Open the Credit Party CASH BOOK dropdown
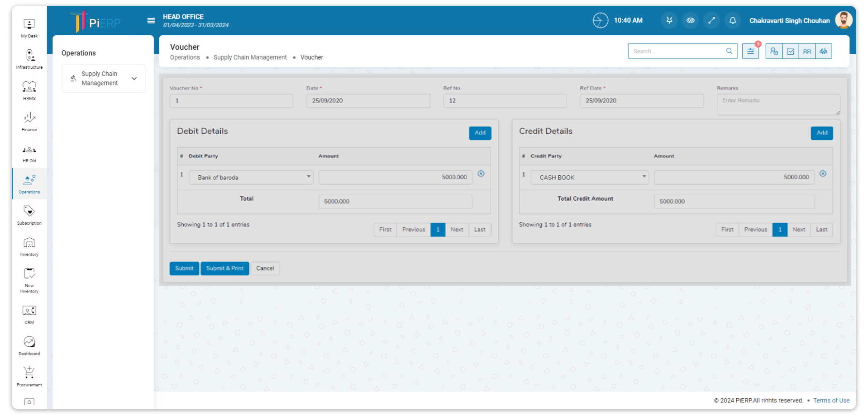 (x=589, y=177)
